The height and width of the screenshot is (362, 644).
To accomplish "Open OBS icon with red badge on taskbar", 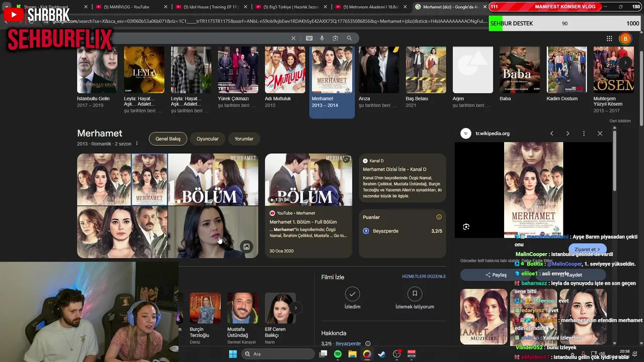I will point(397,354).
